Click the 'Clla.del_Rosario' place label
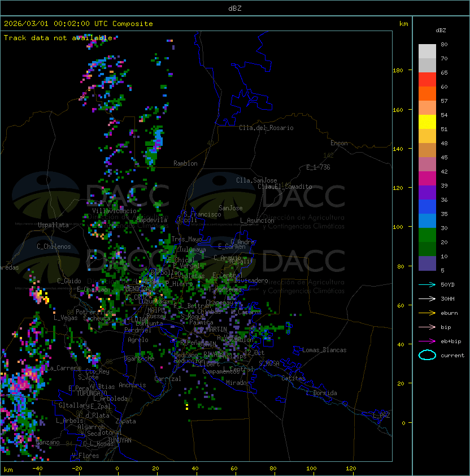The image size is (470, 476). [266, 128]
